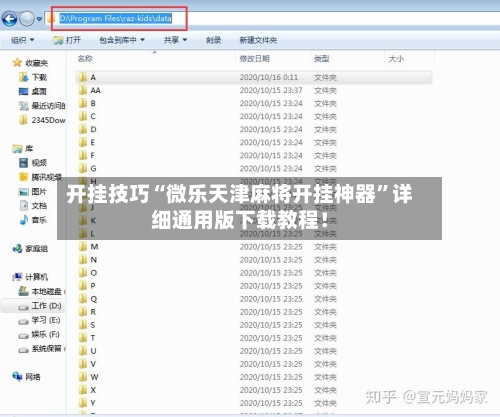Open the 文档 library
This screenshot has width=500, height=417.
(x=33, y=206)
